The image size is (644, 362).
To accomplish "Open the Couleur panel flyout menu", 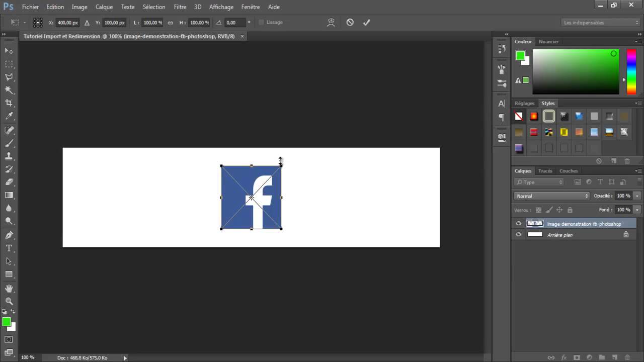I will tap(638, 42).
